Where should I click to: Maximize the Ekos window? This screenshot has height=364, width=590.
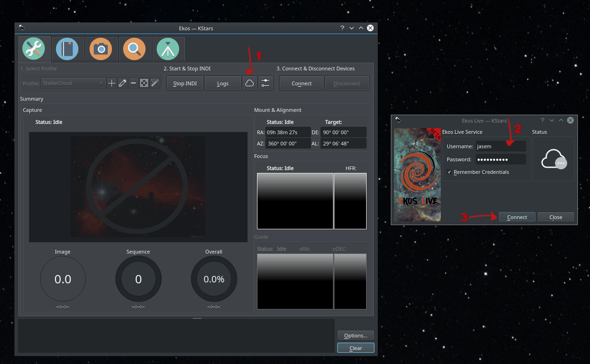point(361,28)
